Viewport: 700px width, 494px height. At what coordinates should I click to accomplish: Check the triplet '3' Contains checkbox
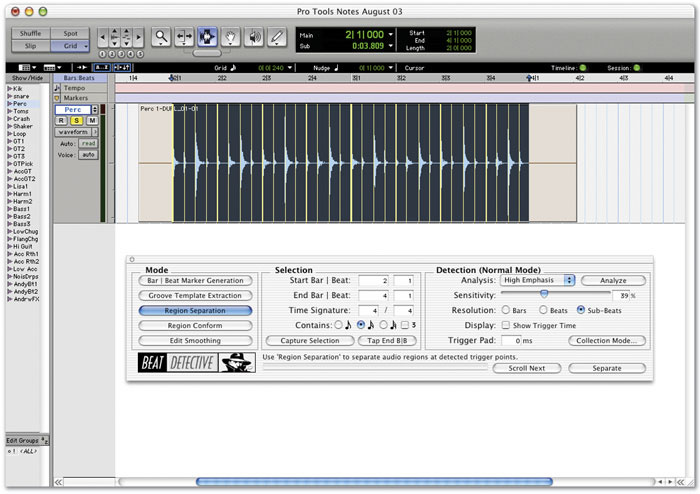[x=405, y=325]
